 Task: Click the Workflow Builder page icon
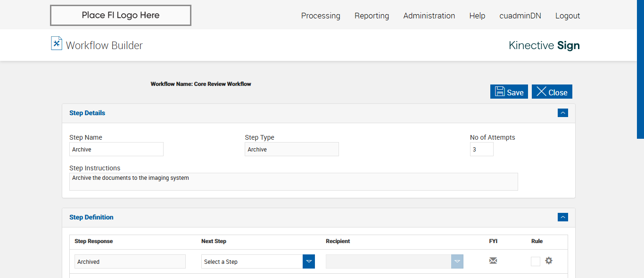click(57, 43)
